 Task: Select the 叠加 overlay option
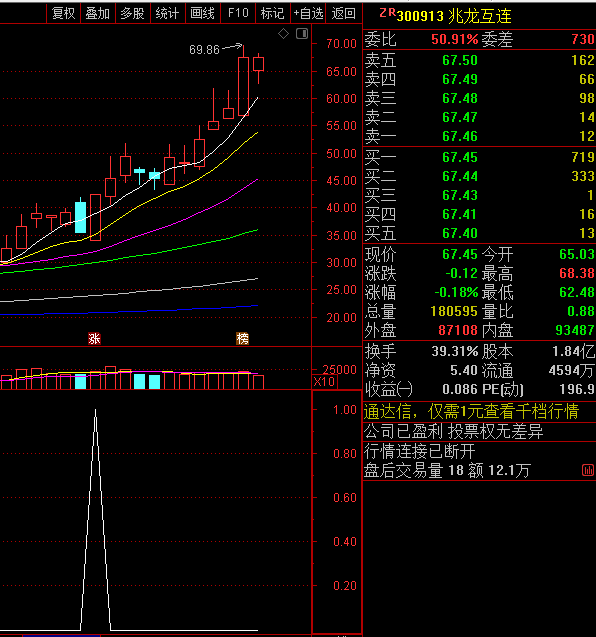click(x=98, y=13)
